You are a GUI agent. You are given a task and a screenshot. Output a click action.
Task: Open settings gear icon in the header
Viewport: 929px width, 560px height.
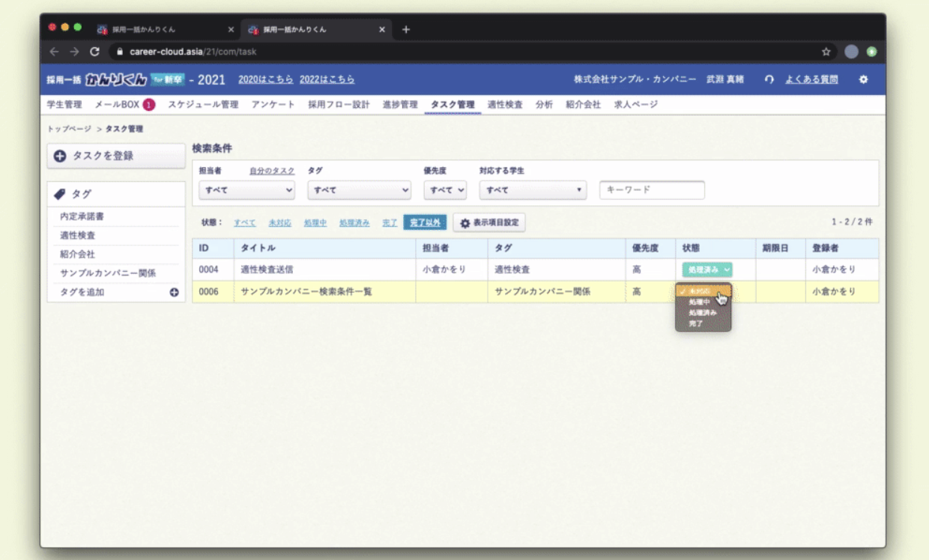point(863,79)
